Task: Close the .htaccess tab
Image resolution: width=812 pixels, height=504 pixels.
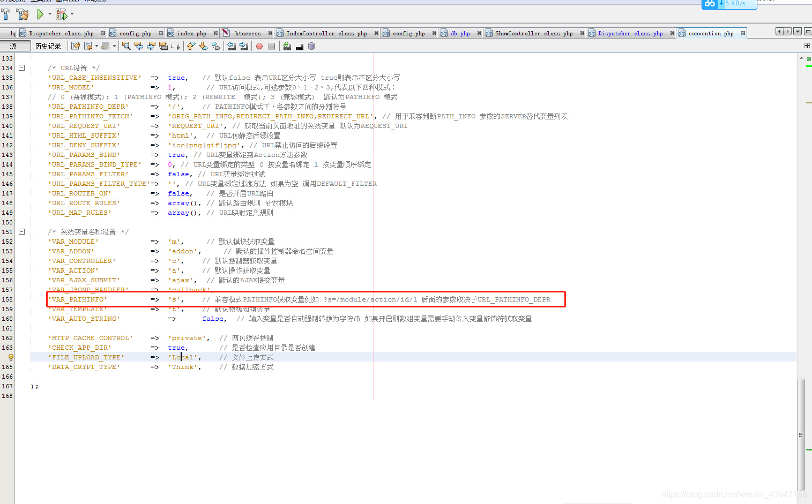Action: click(x=271, y=33)
